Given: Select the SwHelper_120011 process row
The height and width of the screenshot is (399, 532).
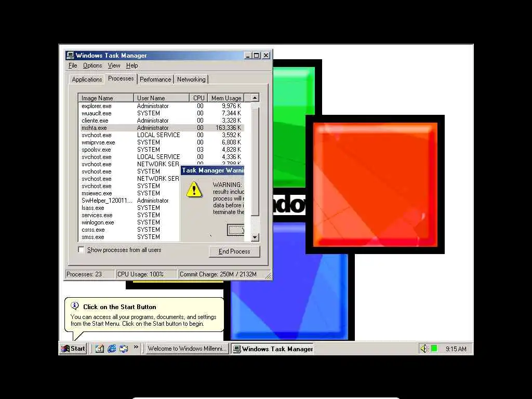Looking at the screenshot, I should (x=129, y=201).
